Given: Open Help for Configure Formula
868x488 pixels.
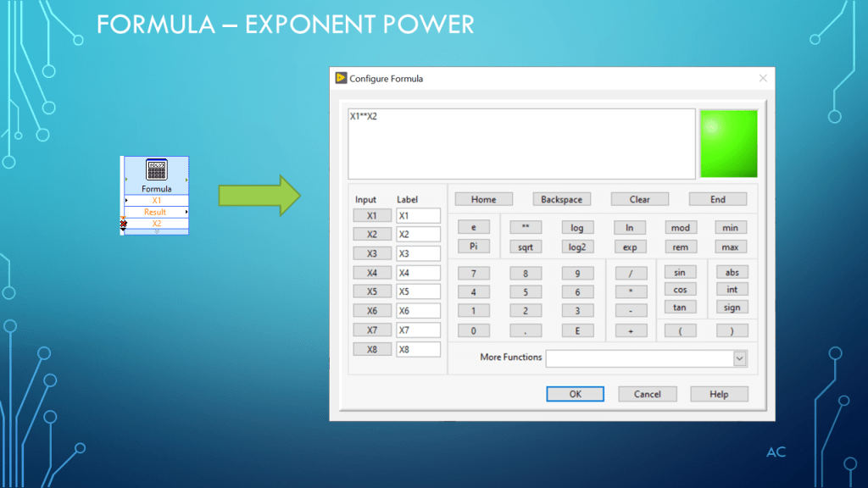Looking at the screenshot, I should 719,394.
